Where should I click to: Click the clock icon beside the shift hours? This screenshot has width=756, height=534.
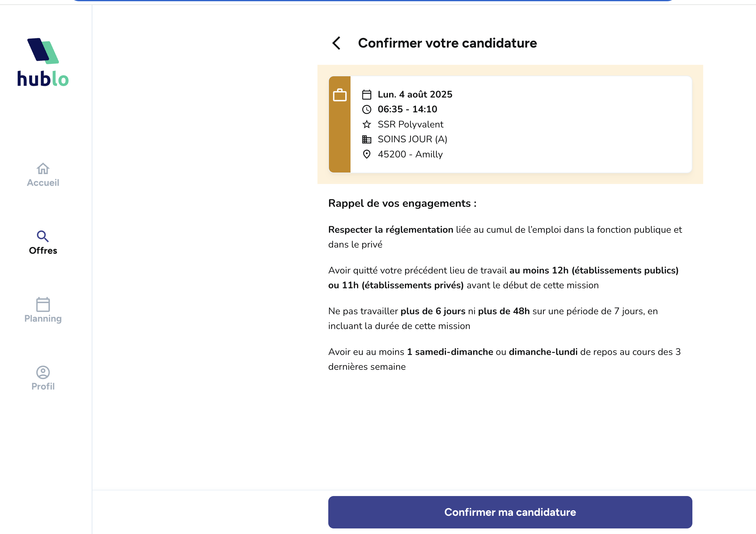point(367,109)
